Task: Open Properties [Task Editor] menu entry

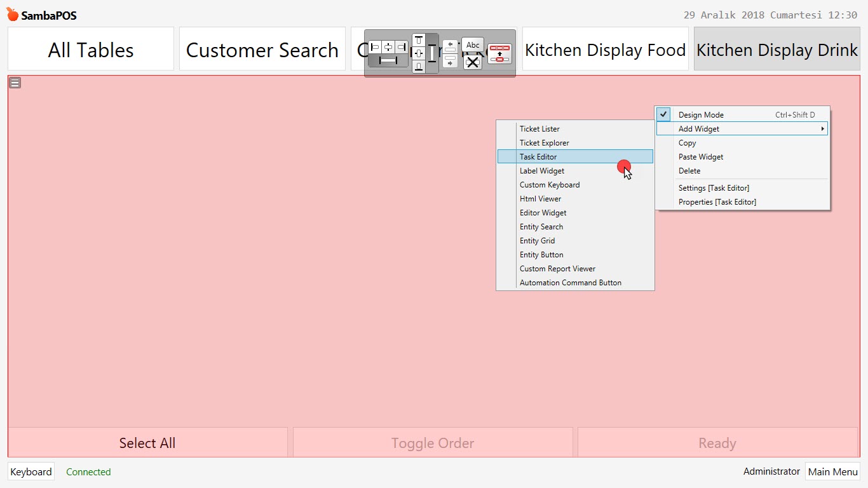Action: click(x=717, y=201)
